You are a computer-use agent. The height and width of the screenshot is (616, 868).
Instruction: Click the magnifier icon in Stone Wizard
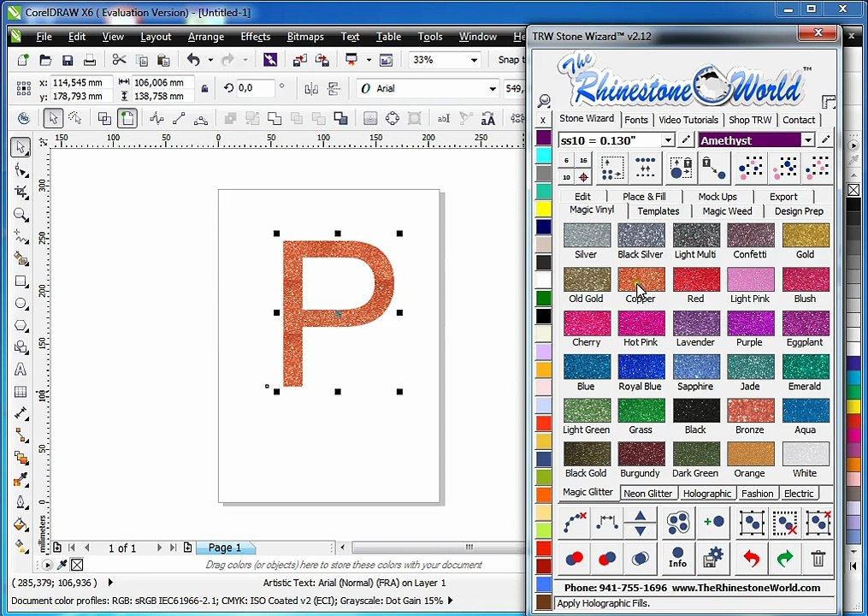pyautogui.click(x=544, y=100)
